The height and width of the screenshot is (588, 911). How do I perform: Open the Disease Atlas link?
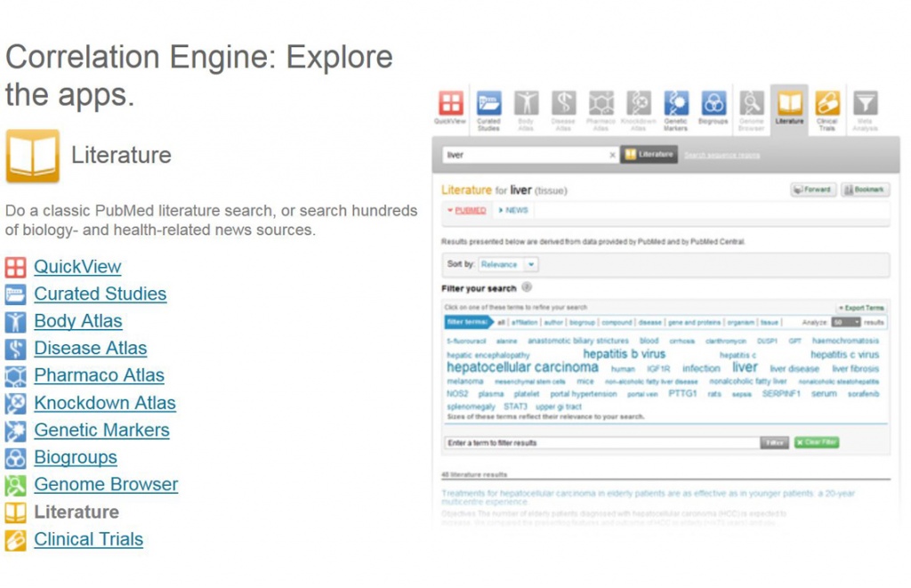point(90,348)
